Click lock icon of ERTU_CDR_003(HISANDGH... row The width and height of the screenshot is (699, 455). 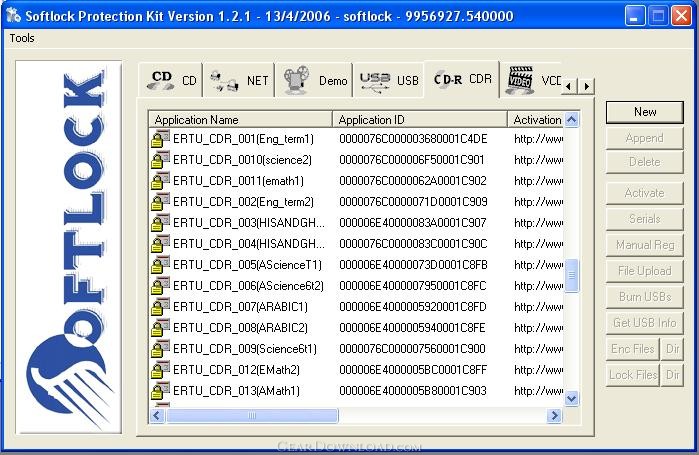click(x=160, y=222)
